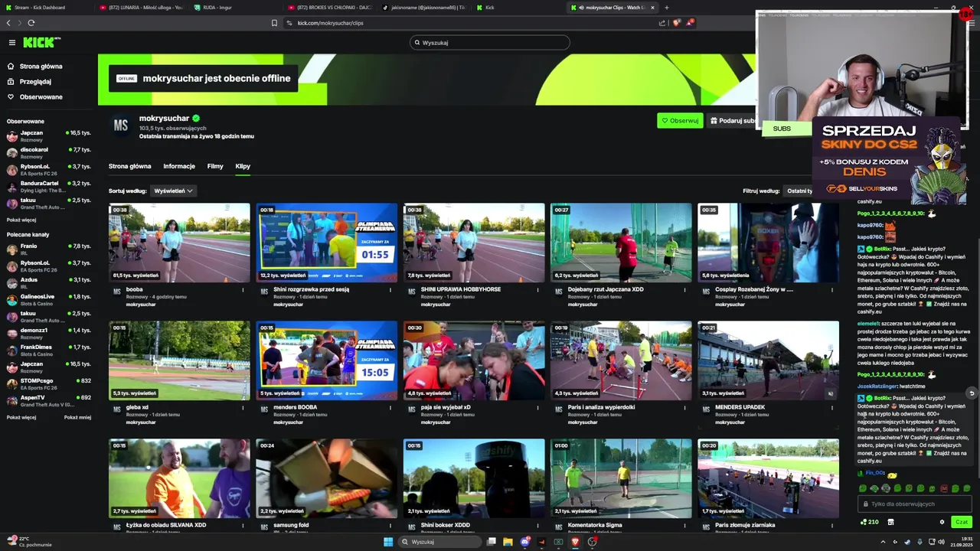Click the taskbar clock showing 19:31
The image size is (980, 551).
pos(962,542)
